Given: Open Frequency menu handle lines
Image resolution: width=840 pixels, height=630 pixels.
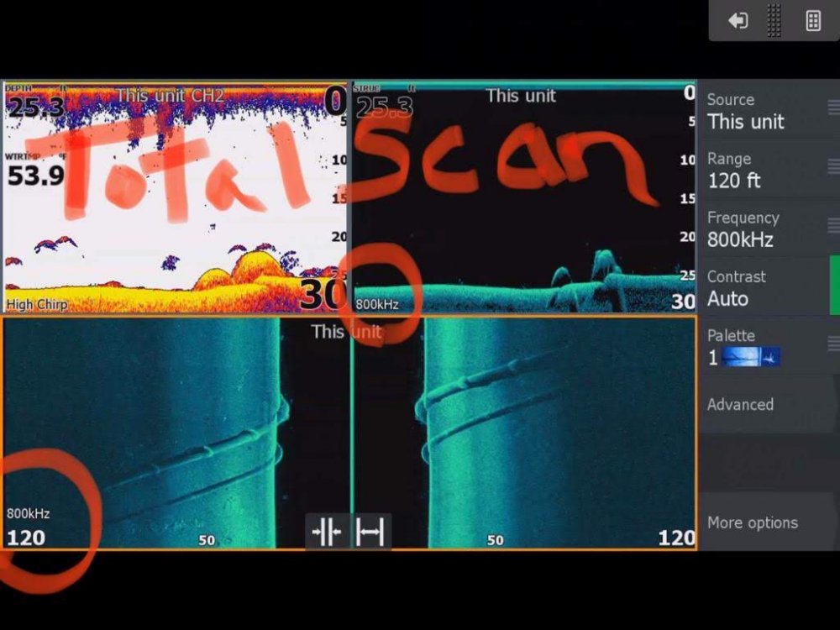Looking at the screenshot, I should 832,225.
